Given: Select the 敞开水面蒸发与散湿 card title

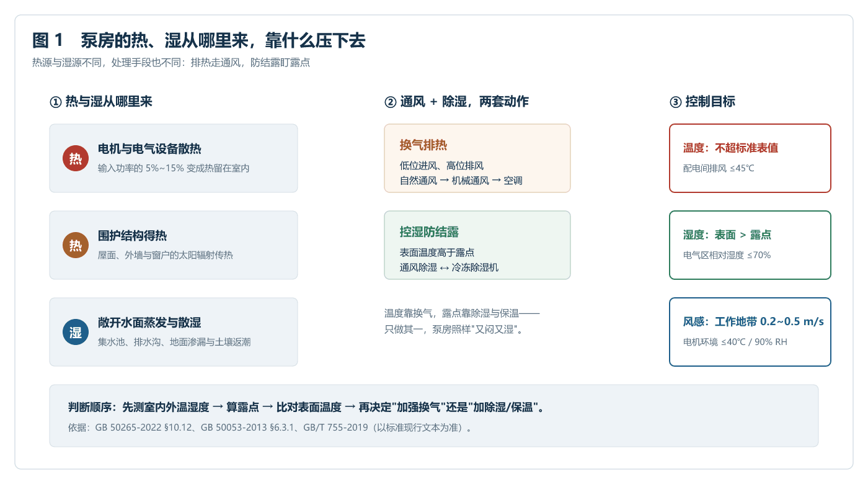Looking at the screenshot, I should point(149,323).
